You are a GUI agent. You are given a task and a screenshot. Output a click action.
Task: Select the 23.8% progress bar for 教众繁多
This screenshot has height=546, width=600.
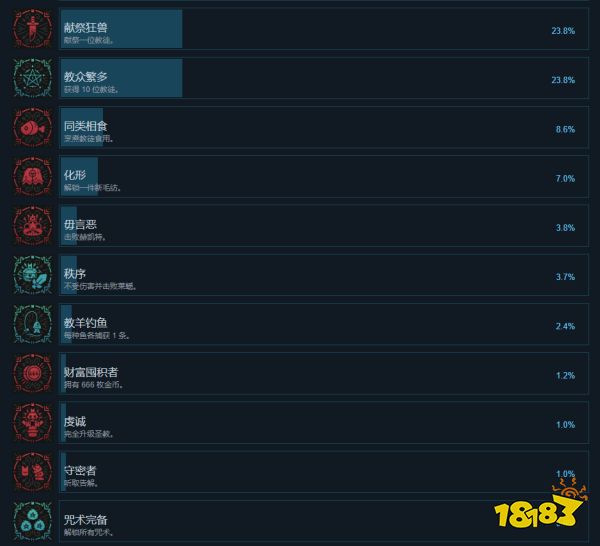pos(122,78)
